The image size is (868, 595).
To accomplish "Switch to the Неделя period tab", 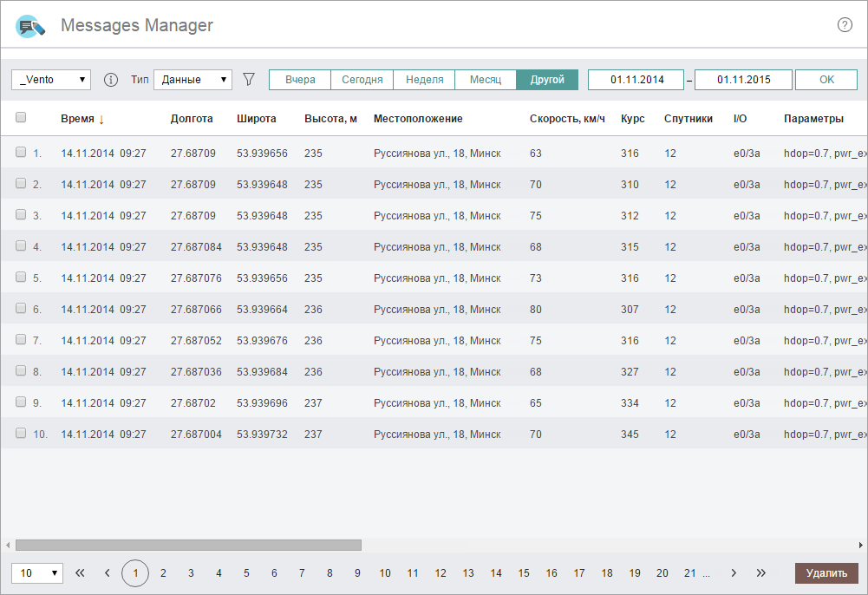I will click(x=424, y=80).
